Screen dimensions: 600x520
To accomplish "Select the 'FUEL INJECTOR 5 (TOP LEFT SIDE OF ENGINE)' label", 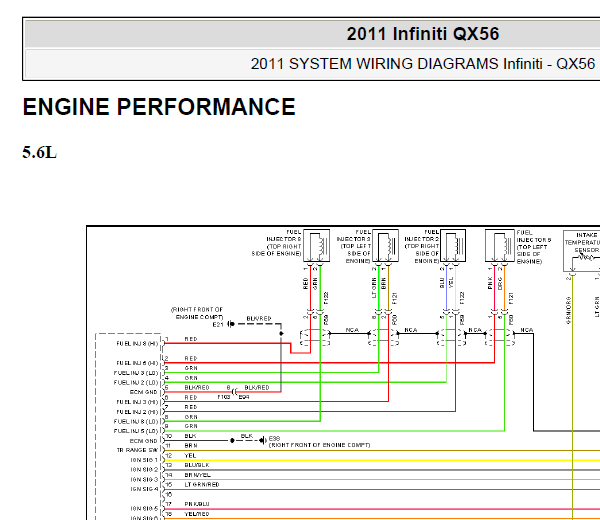I will [533, 247].
